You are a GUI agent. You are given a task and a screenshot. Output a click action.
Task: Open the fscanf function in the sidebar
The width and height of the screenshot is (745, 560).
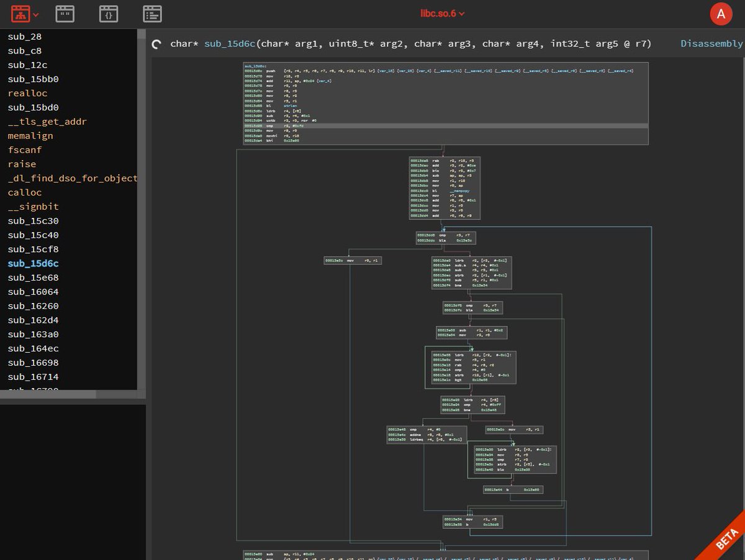(x=24, y=150)
